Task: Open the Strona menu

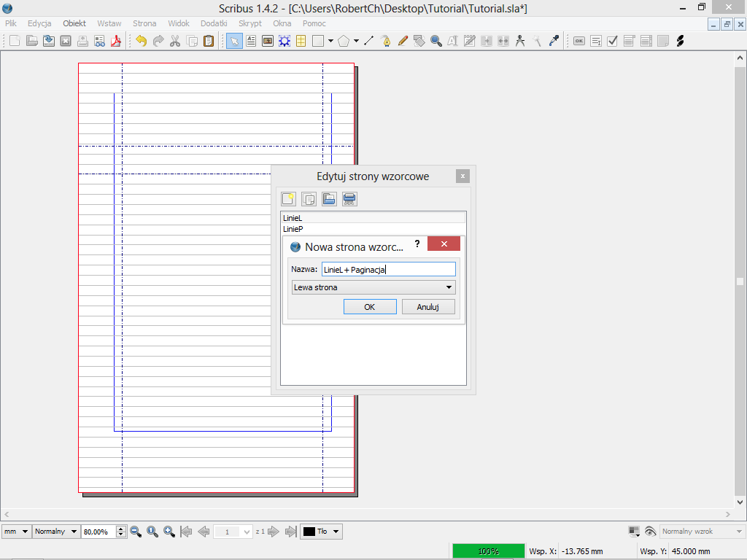Action: coord(144,23)
